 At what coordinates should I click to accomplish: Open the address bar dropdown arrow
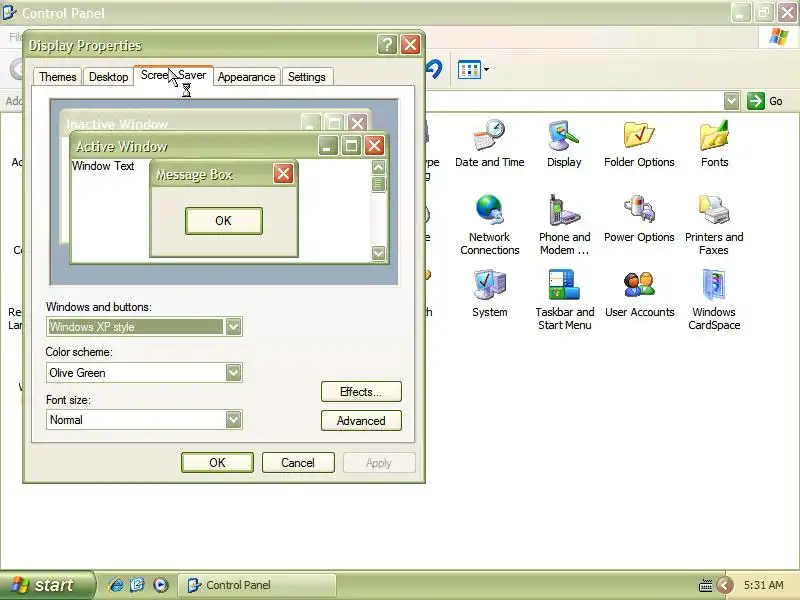(731, 101)
